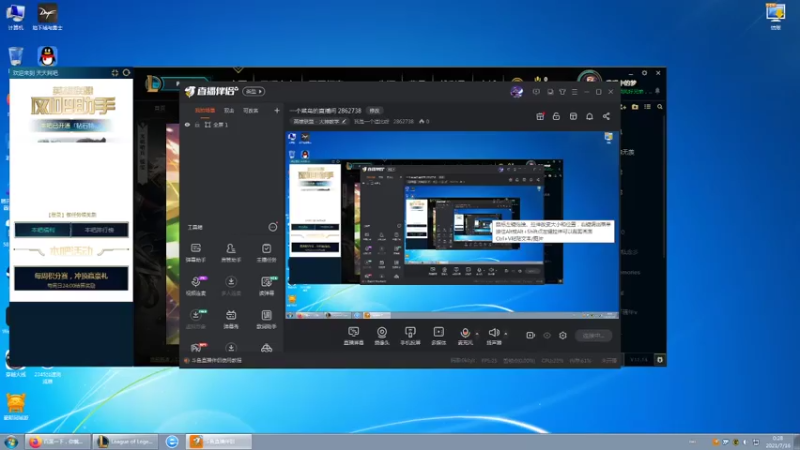Screen dimensions: 800x450
Task: Switch to the 直播伴侣 taskbar item
Action: pyautogui.click(x=219, y=441)
